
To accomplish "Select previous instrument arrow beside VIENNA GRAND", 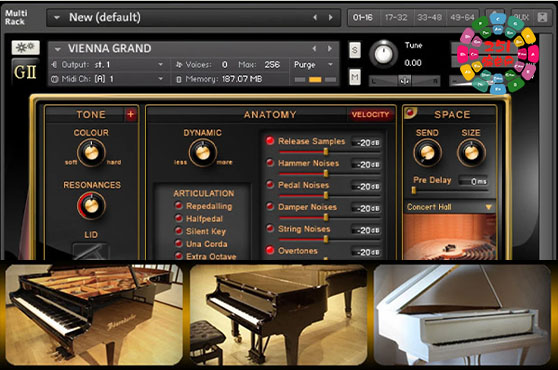I will (314, 48).
